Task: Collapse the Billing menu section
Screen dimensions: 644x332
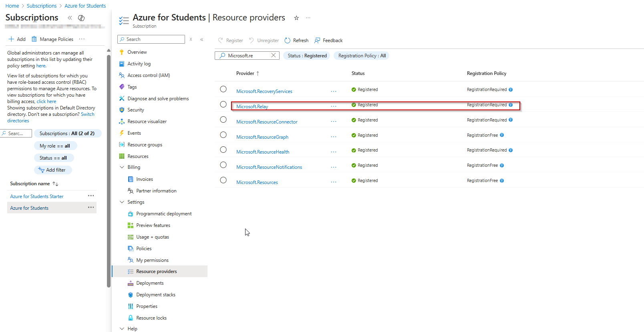Action: pyautogui.click(x=122, y=167)
